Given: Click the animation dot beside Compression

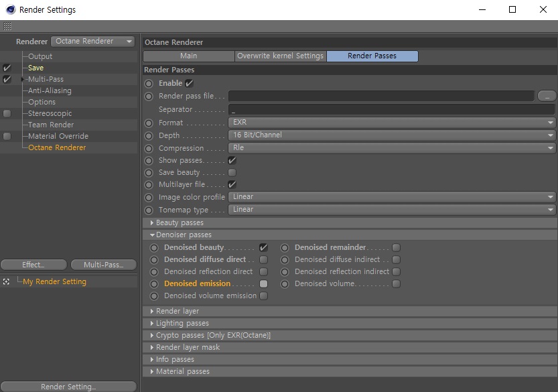Looking at the screenshot, I should coord(149,149).
